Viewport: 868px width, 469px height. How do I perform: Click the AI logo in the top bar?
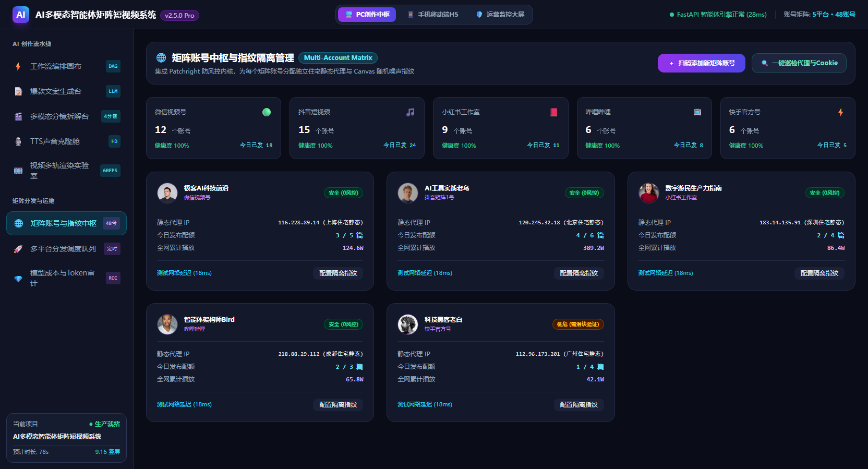[21, 15]
